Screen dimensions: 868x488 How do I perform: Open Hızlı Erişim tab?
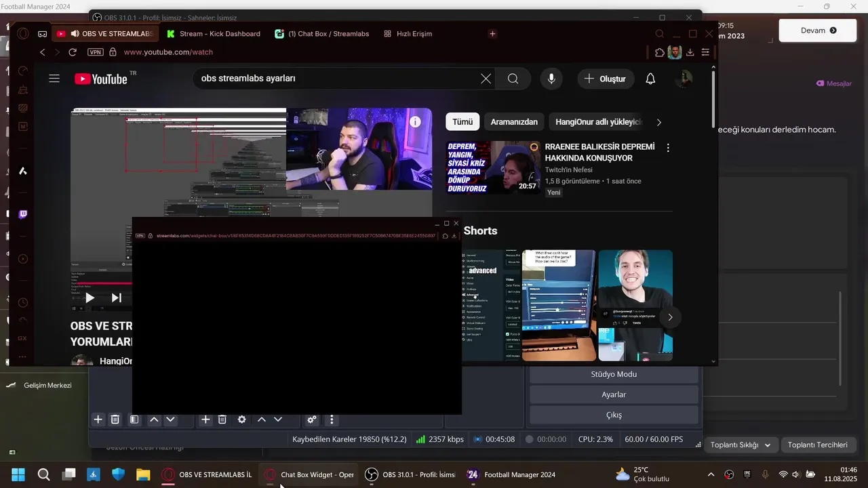click(x=408, y=33)
